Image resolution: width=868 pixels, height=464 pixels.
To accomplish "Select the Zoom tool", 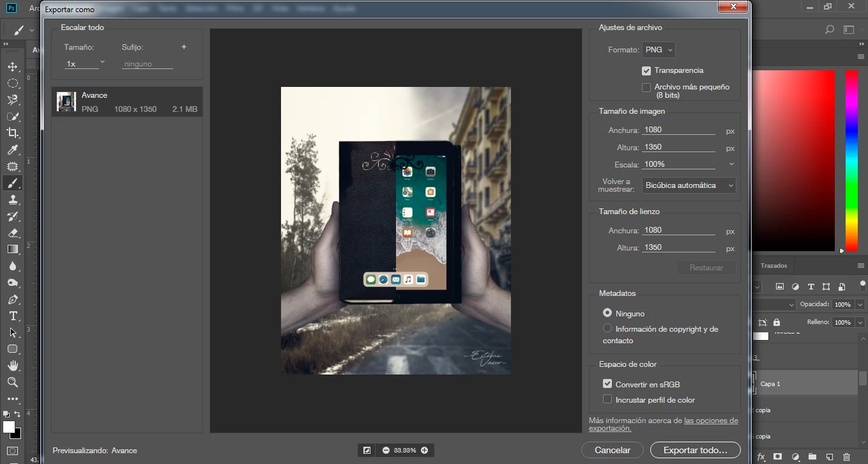I will click(x=13, y=383).
